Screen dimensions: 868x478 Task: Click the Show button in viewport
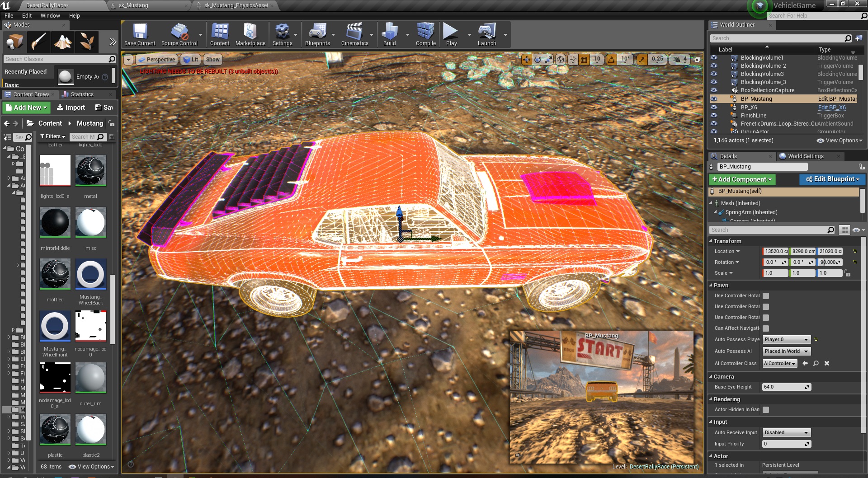(x=212, y=60)
